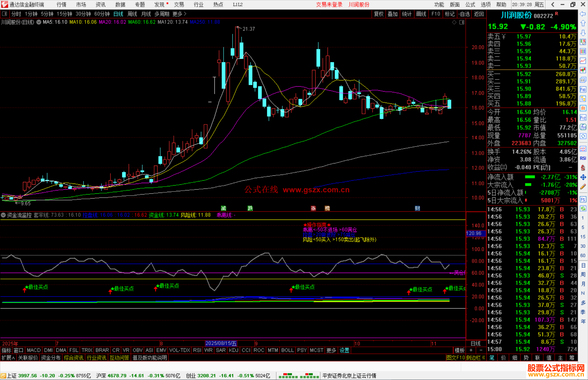
Task: Click the 复权 button
Action: coord(378,14)
